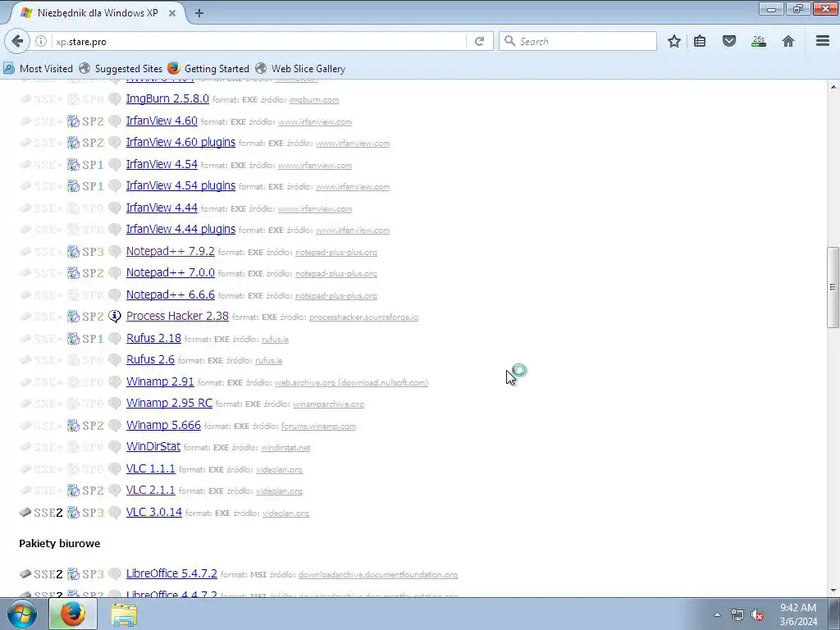Reload the page with the refresh icon

pos(479,41)
